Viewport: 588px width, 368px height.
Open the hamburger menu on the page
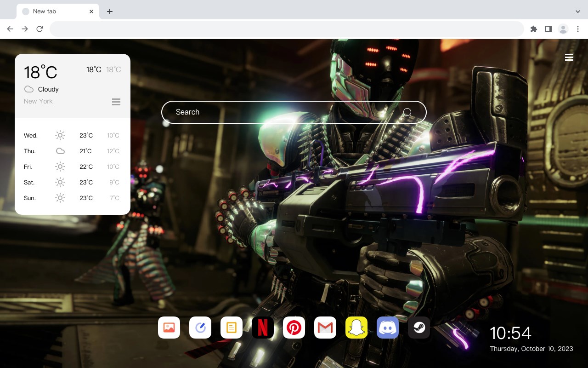(x=569, y=57)
